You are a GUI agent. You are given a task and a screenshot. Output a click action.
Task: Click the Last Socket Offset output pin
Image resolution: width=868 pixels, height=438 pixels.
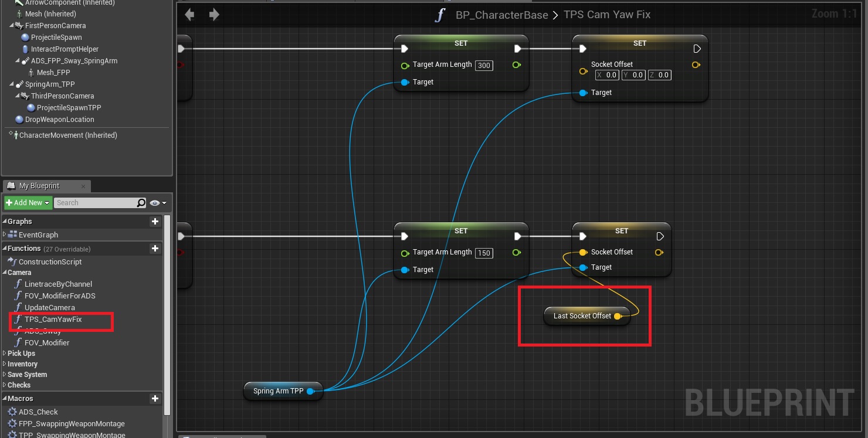pos(618,316)
